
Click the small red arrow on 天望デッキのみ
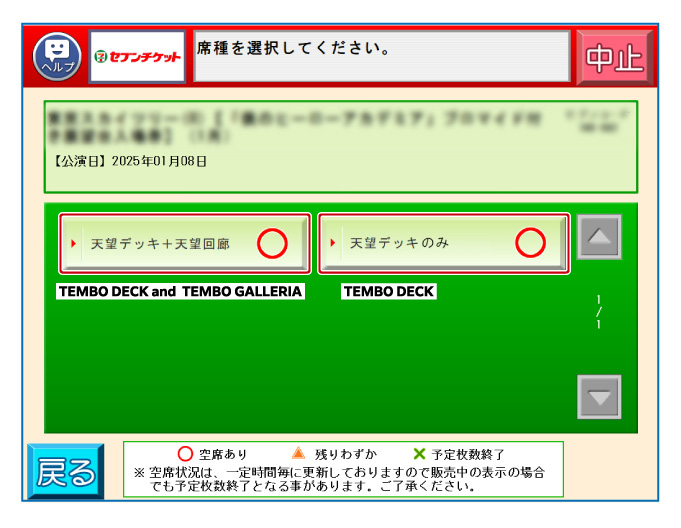tap(332, 243)
